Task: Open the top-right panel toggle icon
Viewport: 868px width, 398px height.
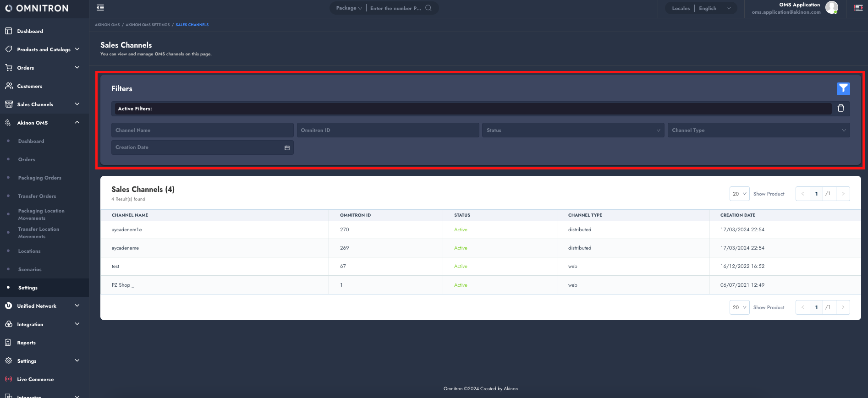Action: (858, 8)
